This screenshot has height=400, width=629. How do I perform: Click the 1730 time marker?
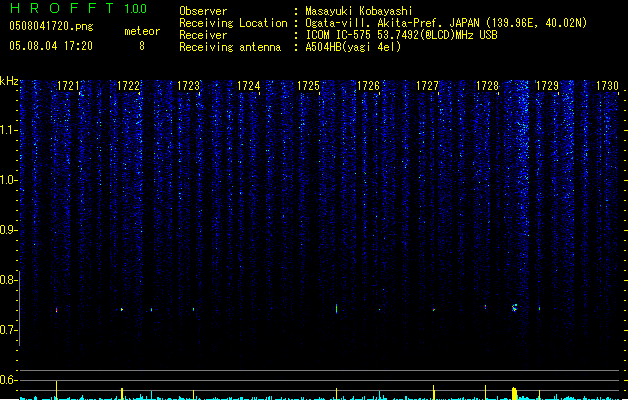tap(607, 86)
